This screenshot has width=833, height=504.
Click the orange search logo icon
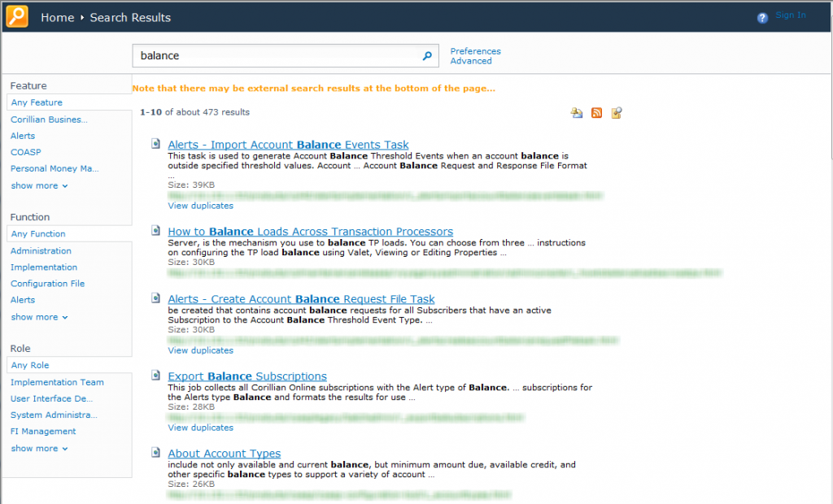[x=17, y=16]
